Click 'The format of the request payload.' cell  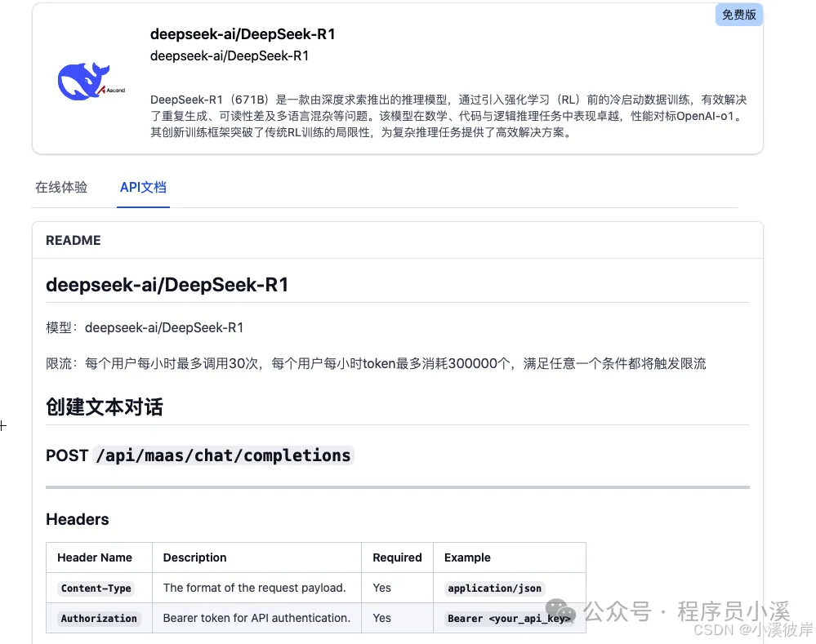(x=255, y=588)
